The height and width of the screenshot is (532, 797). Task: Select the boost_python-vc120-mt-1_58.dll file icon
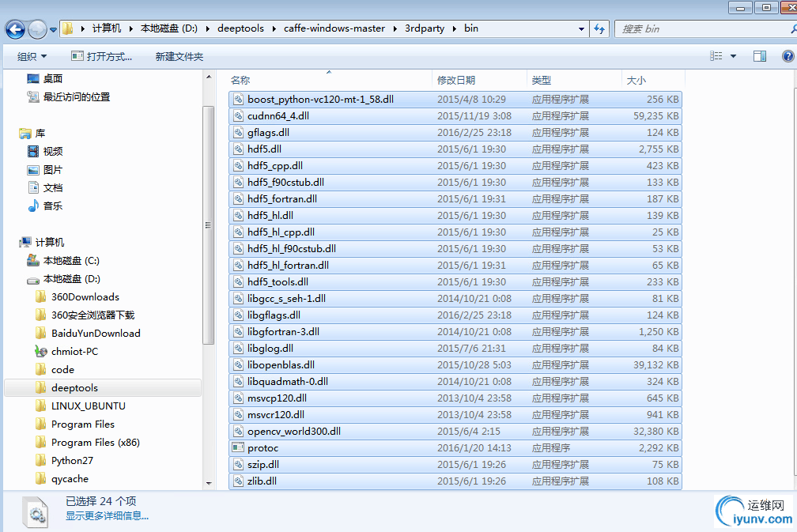pyautogui.click(x=238, y=100)
